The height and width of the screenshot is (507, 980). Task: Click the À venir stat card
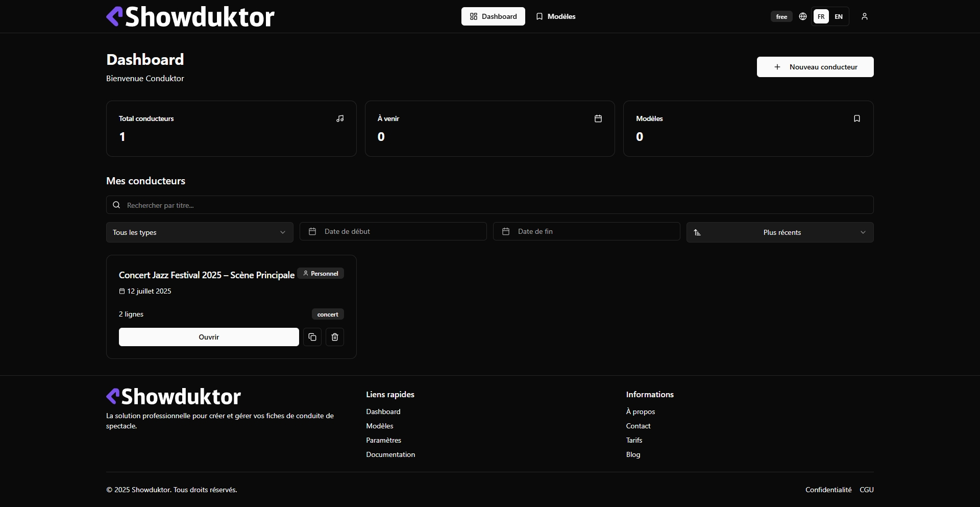pos(490,129)
